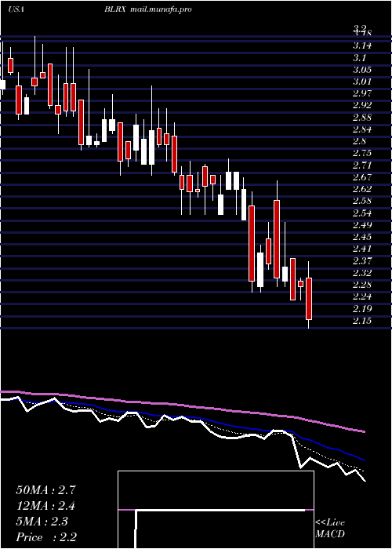Select the 3.01 price axis label
Screen dimensions: 392x549
click(x=362, y=82)
